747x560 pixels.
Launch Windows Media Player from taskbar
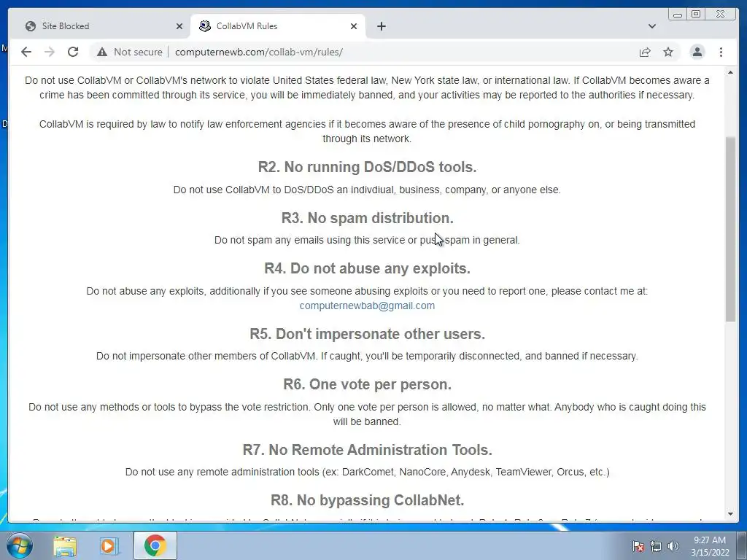(x=109, y=545)
